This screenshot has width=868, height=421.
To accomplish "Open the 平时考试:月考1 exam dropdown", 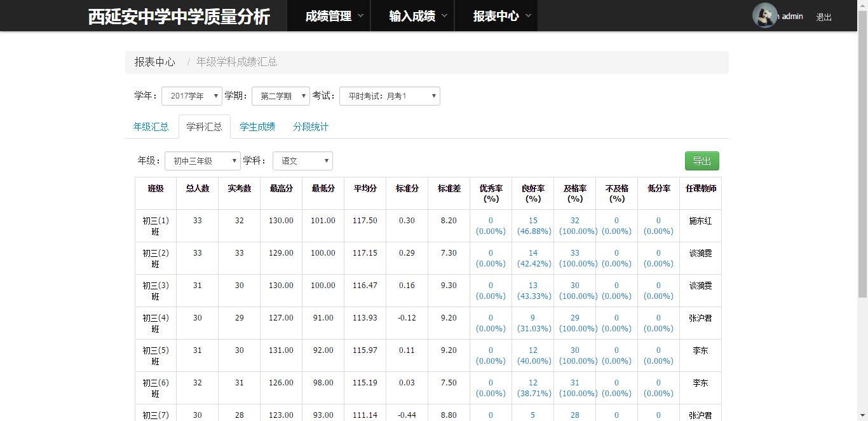I will (x=390, y=96).
